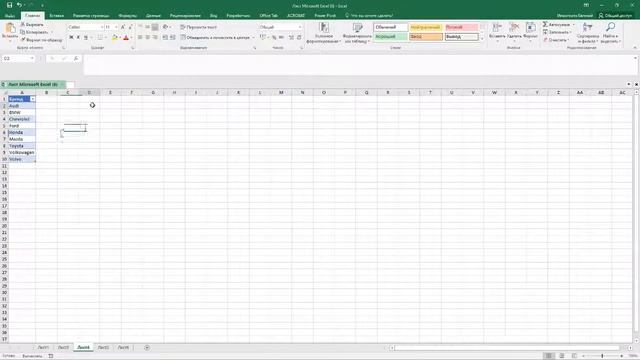The image size is (640, 360).
Task: Click the Format Painter brush button
Action: pos(41,40)
